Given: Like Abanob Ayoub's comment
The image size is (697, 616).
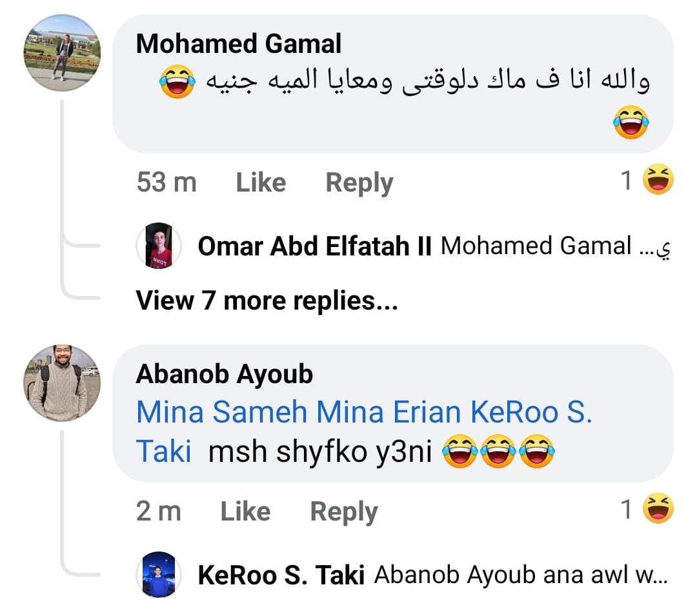Looking at the screenshot, I should 245,512.
